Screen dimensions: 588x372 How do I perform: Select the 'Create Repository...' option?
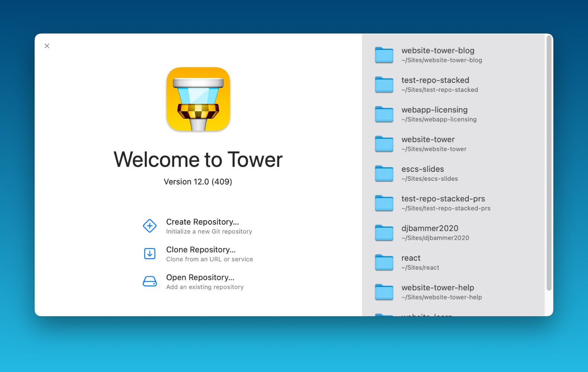pos(202,222)
